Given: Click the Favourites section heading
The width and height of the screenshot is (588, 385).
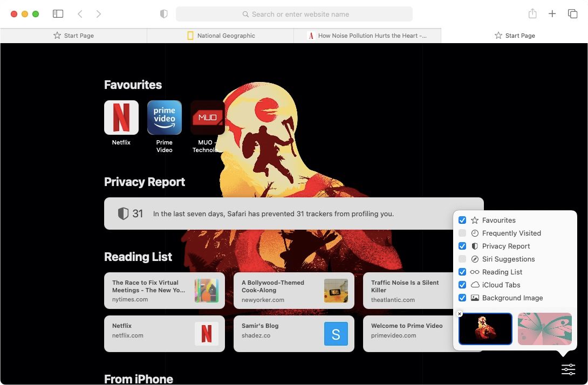Looking at the screenshot, I should [x=133, y=85].
